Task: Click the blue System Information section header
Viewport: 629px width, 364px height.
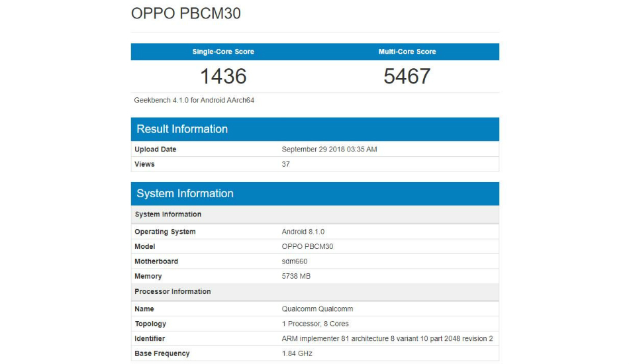Action: coord(315,194)
